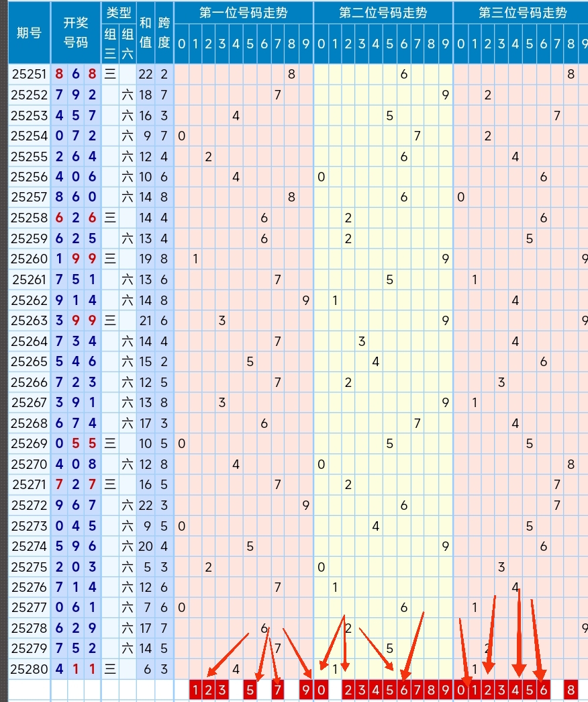Click second-position digit 3 in row 25264
This screenshot has width=588, height=702.
tap(362, 341)
